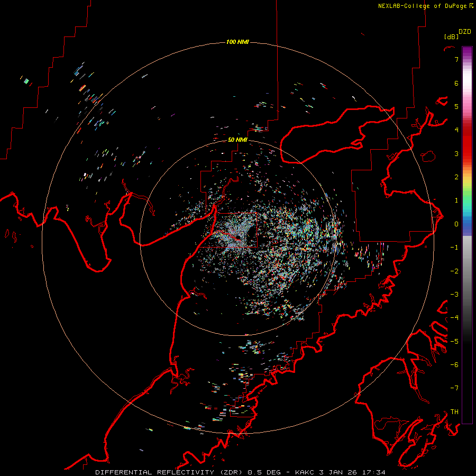Click the 6 value on the color scale
The image size is (476, 476).
coord(456,83)
